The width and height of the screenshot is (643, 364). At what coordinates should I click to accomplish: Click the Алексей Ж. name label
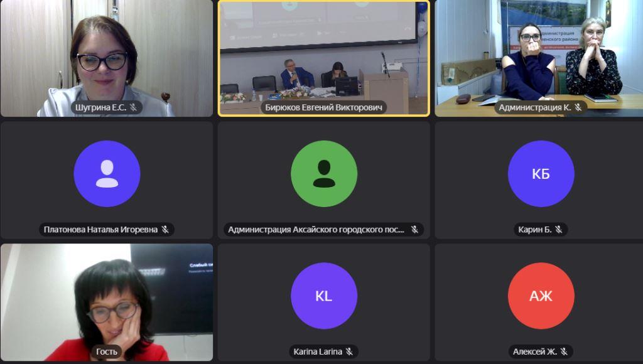tap(535, 351)
